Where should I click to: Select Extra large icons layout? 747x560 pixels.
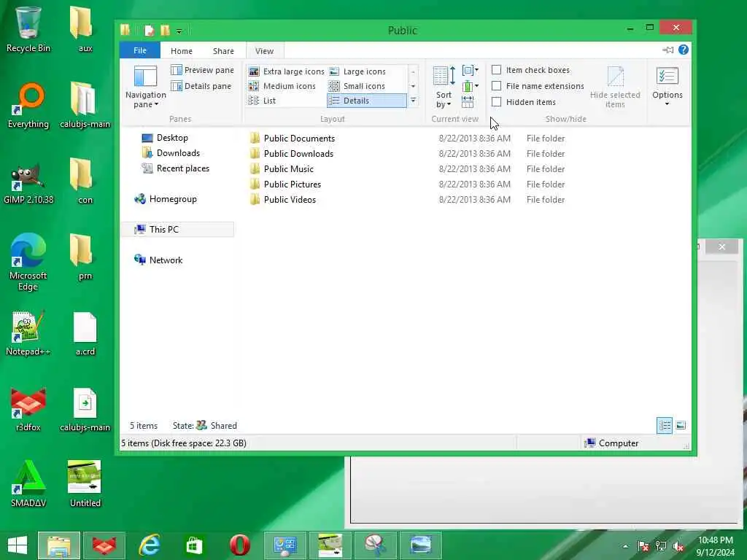tap(286, 71)
